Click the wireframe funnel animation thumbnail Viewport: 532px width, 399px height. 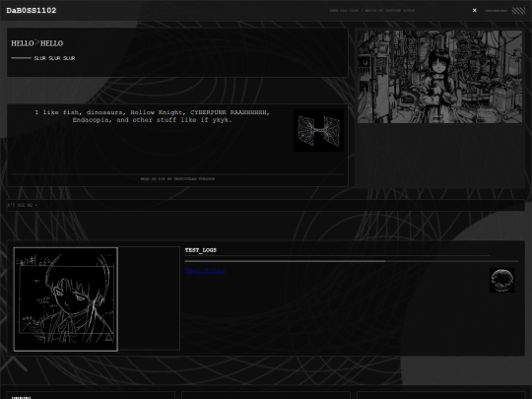tap(318, 131)
